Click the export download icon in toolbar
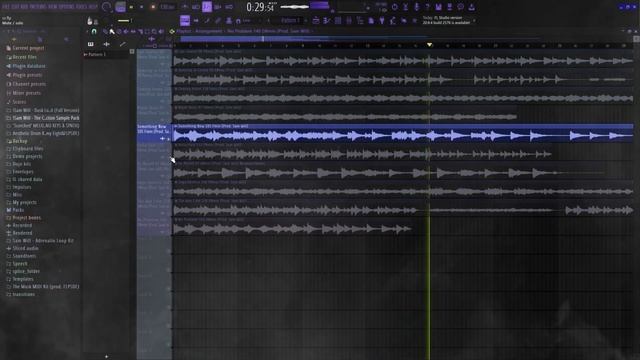640x360 pixels. (471, 7)
